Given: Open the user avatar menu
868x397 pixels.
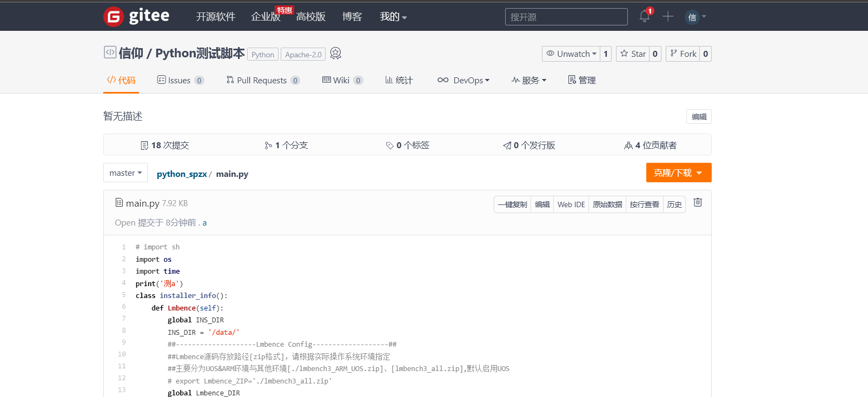Looking at the screenshot, I should (695, 17).
